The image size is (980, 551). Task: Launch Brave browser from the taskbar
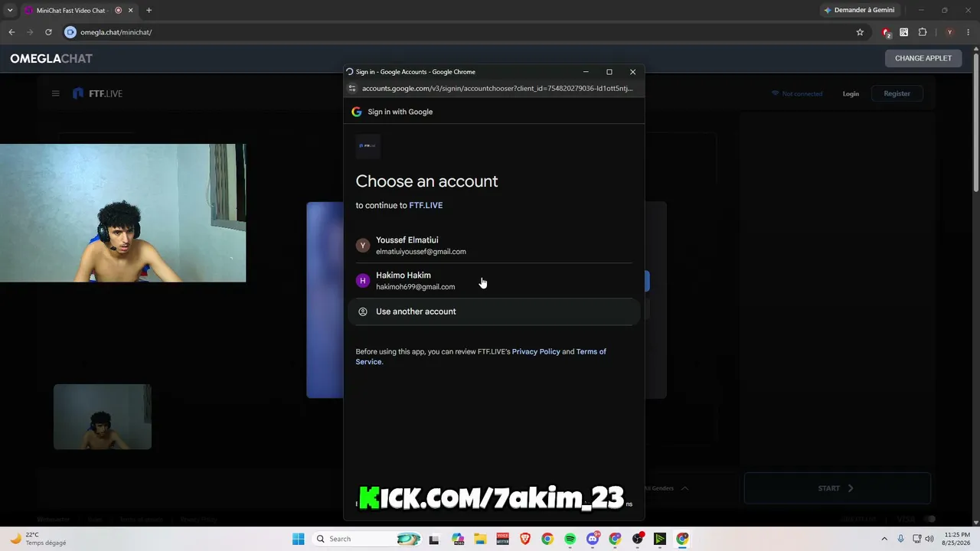[x=525, y=539]
